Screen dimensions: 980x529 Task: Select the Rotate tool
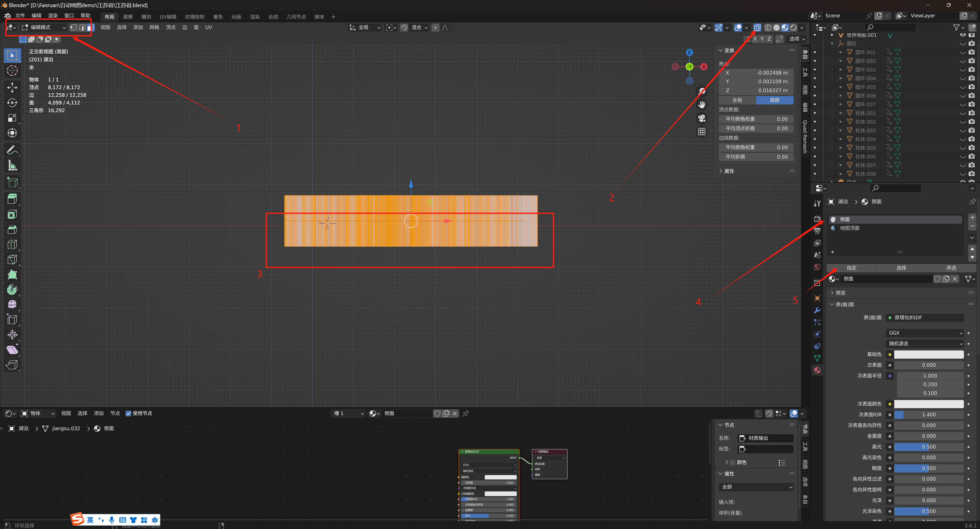[x=12, y=103]
